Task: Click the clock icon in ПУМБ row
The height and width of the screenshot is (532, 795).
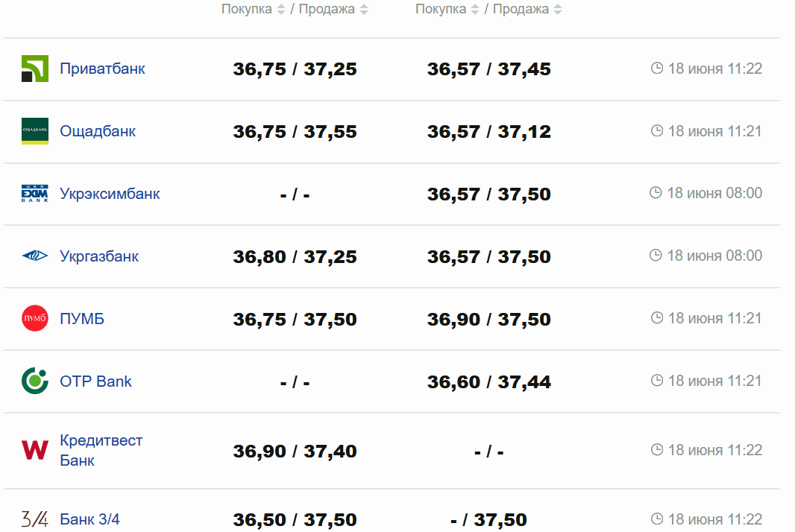Action: click(657, 318)
